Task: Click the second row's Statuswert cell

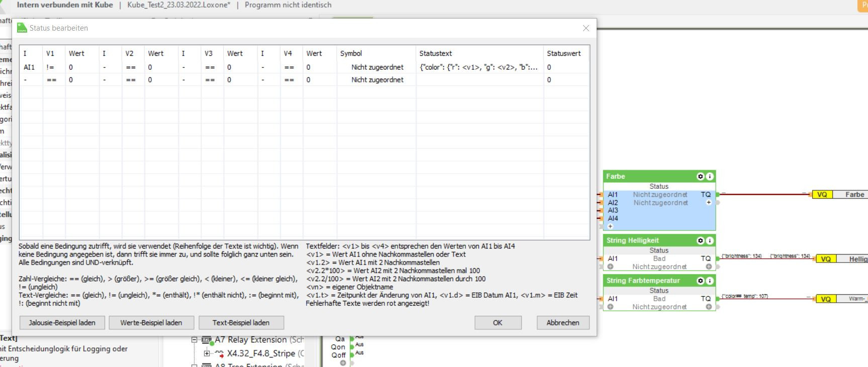Action: [x=566, y=80]
